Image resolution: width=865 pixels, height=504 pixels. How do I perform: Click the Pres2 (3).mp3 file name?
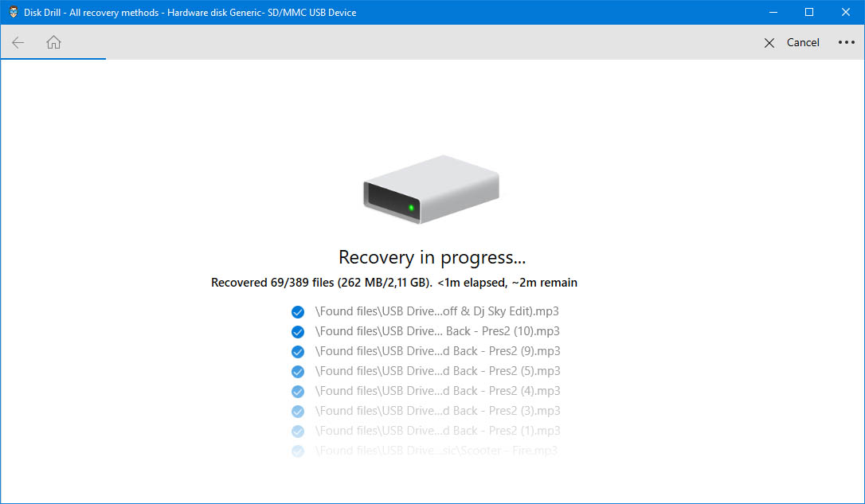[437, 411]
